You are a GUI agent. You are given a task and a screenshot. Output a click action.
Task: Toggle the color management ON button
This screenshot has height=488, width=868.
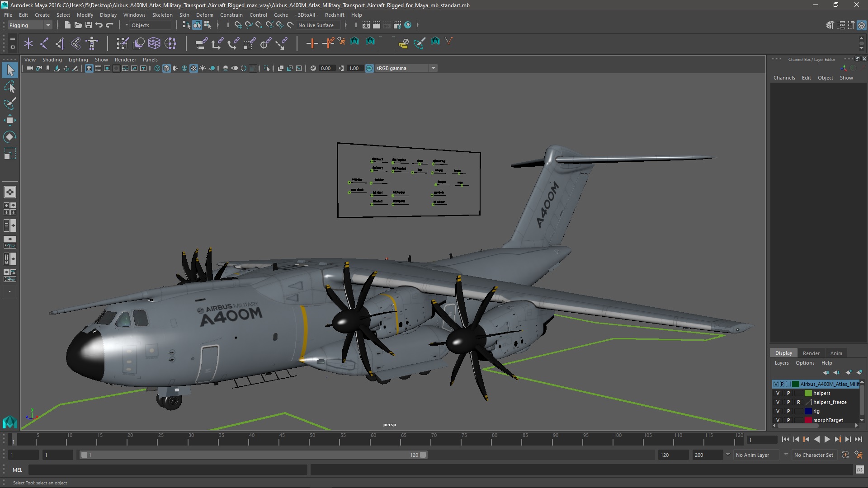pos(369,68)
